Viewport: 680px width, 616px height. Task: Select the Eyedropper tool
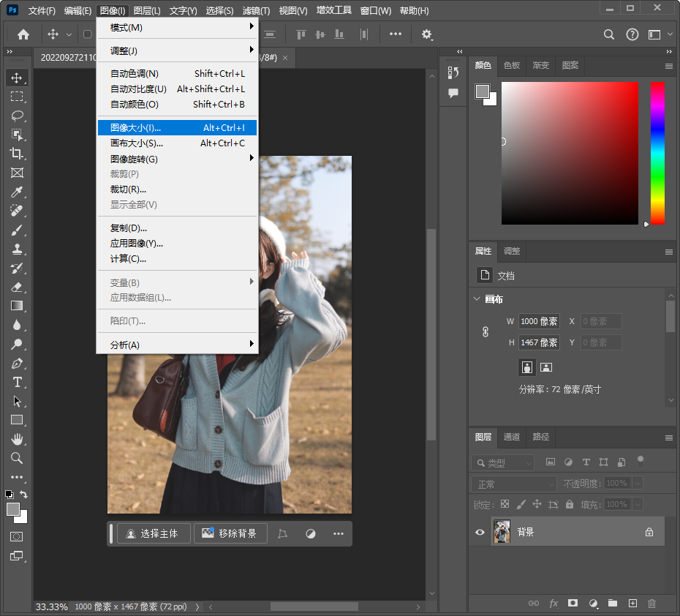pyautogui.click(x=17, y=192)
